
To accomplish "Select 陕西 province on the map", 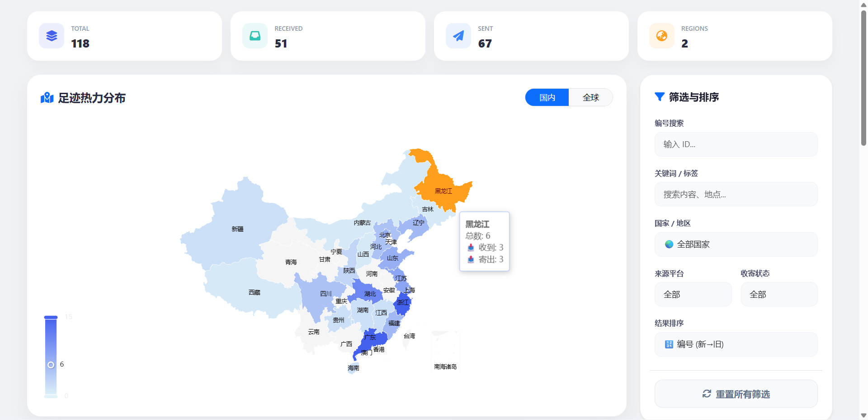I will 348,271.
